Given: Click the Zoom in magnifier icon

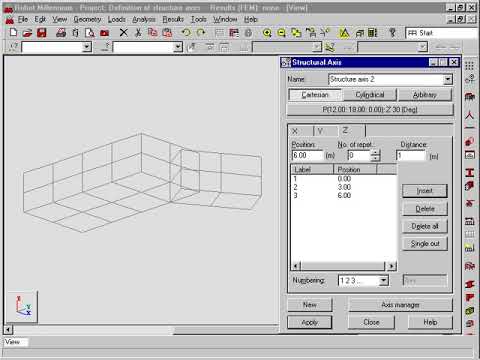Looking at the screenshot, I should 267,33.
